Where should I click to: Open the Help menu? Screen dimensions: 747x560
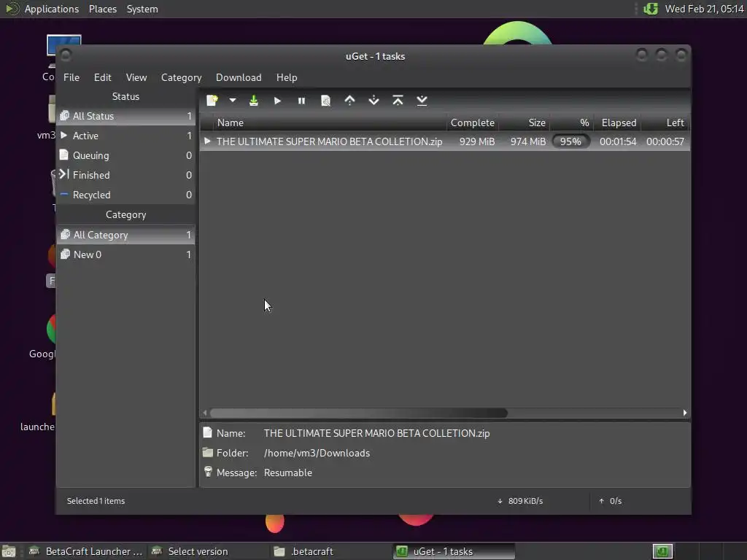click(287, 77)
